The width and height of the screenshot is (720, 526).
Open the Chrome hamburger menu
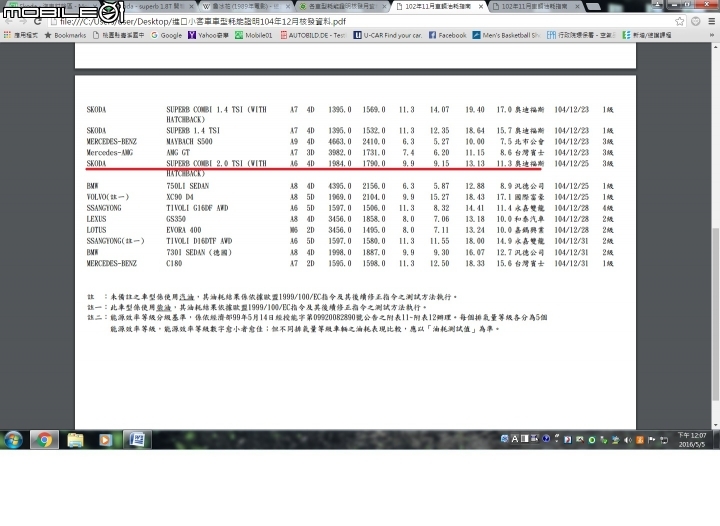[x=711, y=22]
